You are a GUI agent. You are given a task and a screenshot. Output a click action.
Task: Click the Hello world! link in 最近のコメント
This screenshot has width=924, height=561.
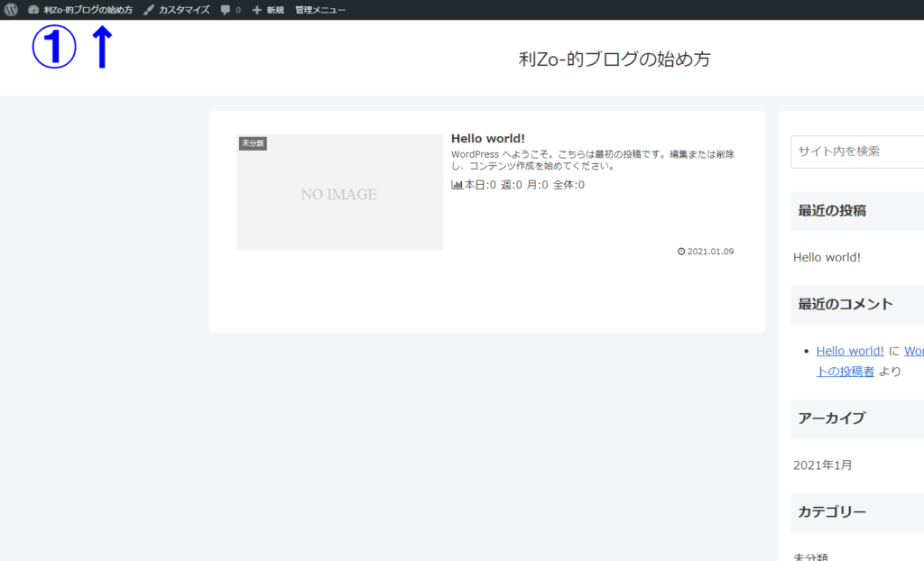tap(849, 351)
